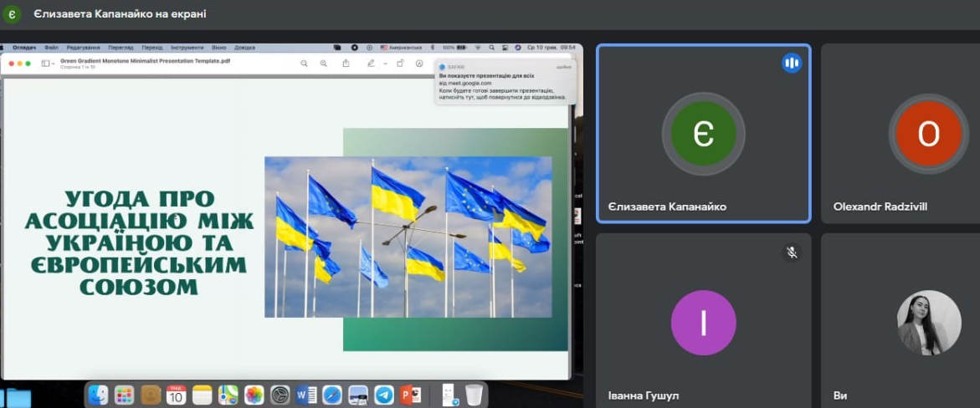Image resolution: width=980 pixels, height=408 pixels.
Task: Open the markup pen options dropdown arrow
Action: 385,64
